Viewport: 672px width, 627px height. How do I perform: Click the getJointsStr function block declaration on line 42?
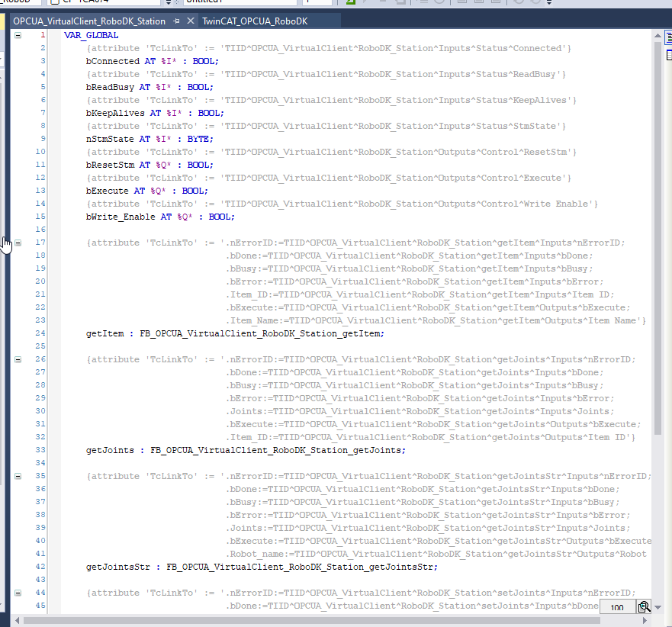(x=262, y=567)
